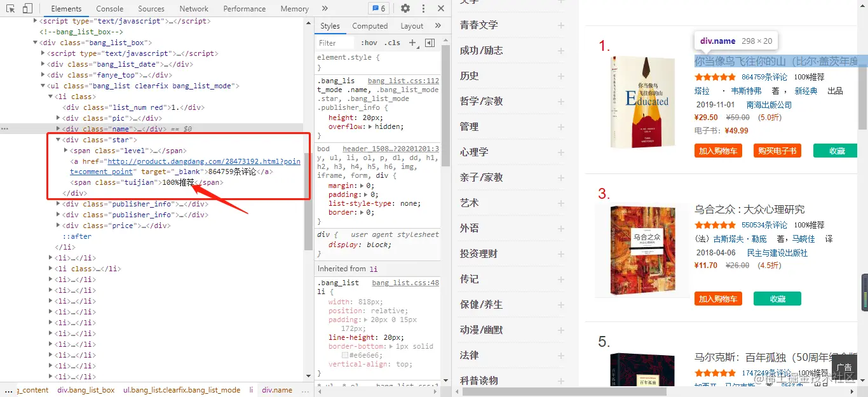This screenshot has width=868, height=397.
Task: Expand the 心理学 category plus icon
Action: click(x=561, y=152)
